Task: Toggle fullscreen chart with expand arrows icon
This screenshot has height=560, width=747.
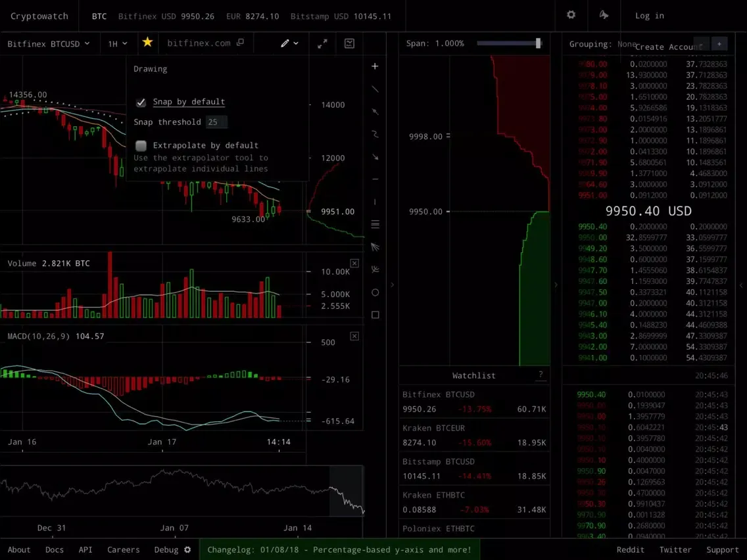Action: (x=322, y=43)
